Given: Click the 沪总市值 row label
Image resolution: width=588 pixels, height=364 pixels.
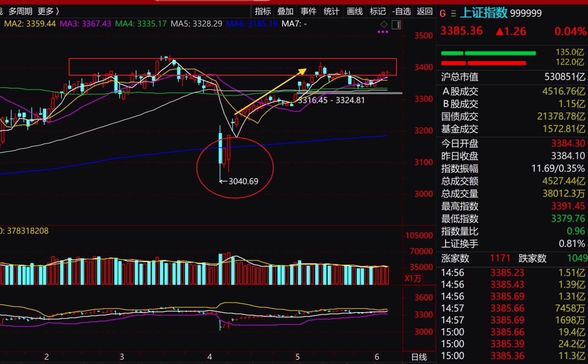Looking at the screenshot, I should [x=460, y=77].
